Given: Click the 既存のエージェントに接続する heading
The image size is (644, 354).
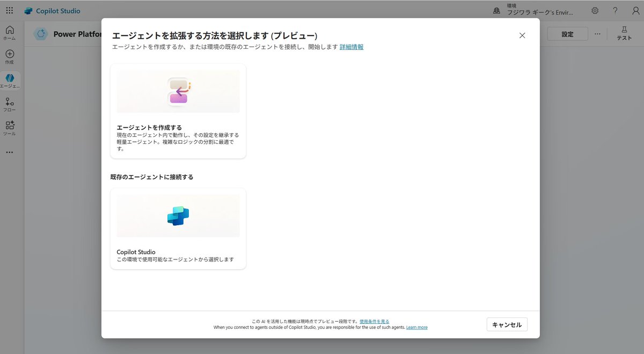Looking at the screenshot, I should coord(152,177).
